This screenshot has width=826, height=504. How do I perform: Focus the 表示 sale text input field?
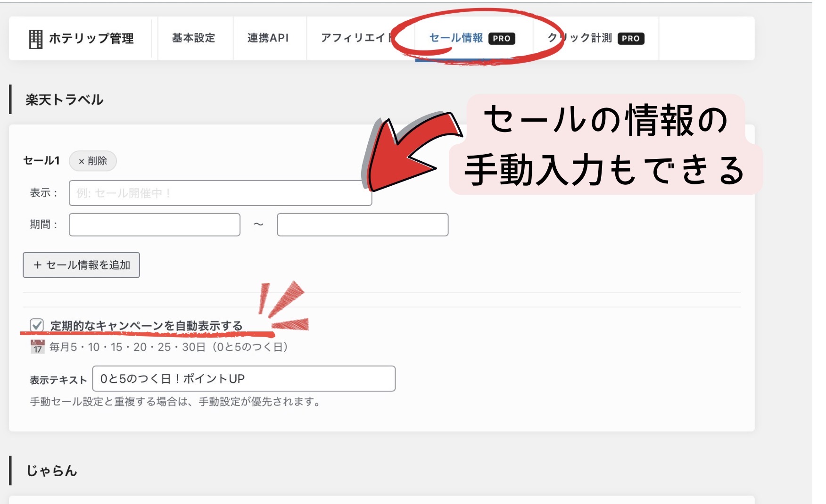[x=220, y=193]
